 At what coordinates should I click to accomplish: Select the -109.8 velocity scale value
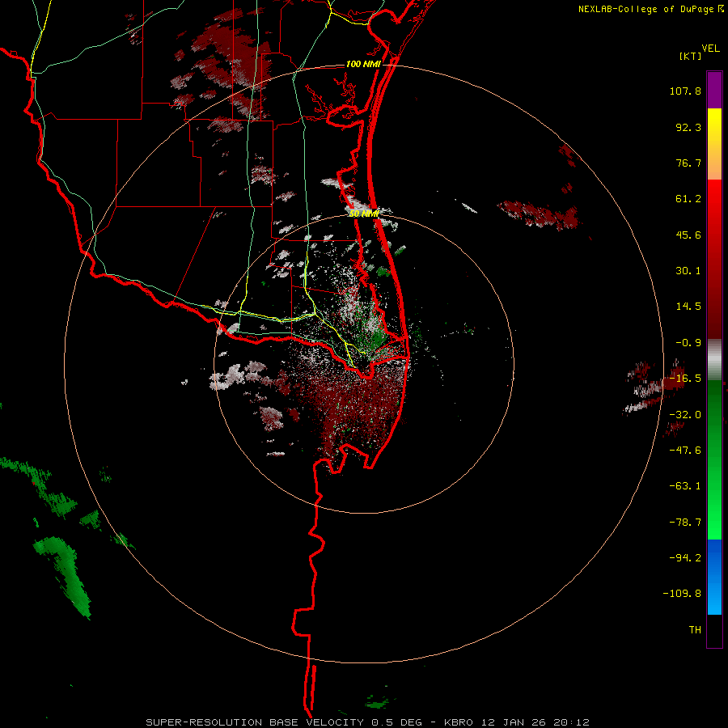[x=682, y=594]
